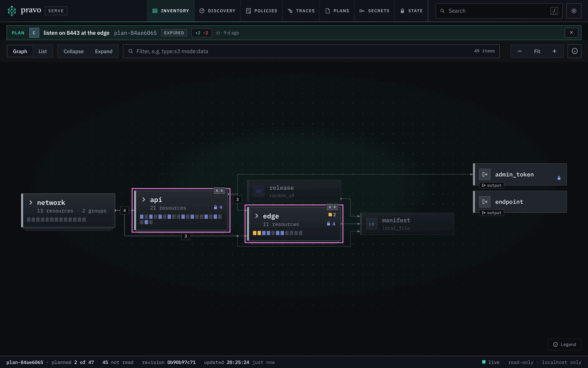Open the Traces tab
Screen dimensions: 588x368
(301, 11)
